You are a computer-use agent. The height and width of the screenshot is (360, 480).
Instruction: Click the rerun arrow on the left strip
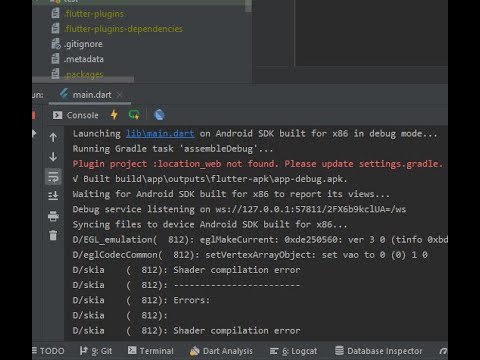(34, 134)
